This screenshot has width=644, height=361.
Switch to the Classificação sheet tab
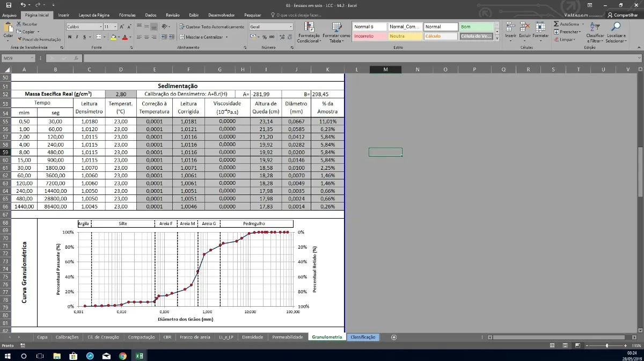363,337
